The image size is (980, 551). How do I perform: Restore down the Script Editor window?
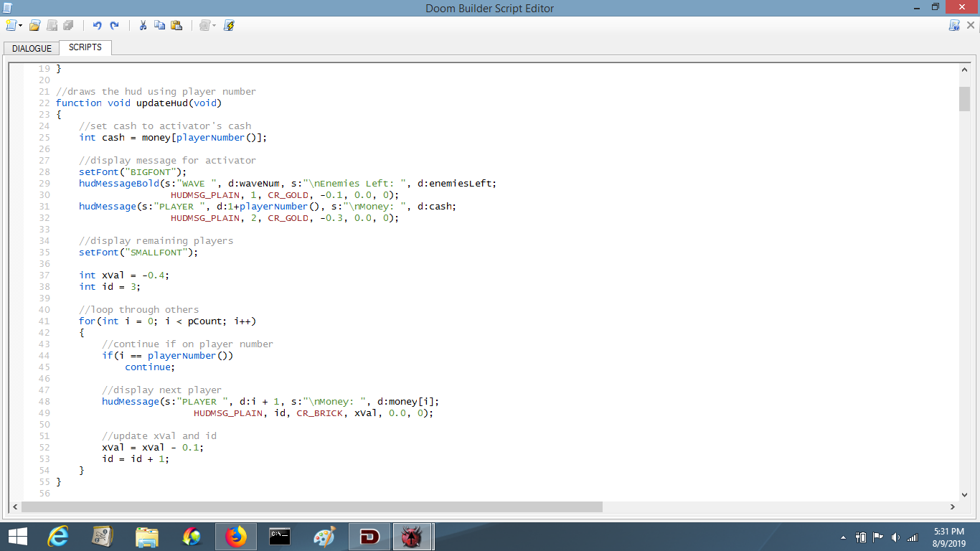(x=935, y=7)
